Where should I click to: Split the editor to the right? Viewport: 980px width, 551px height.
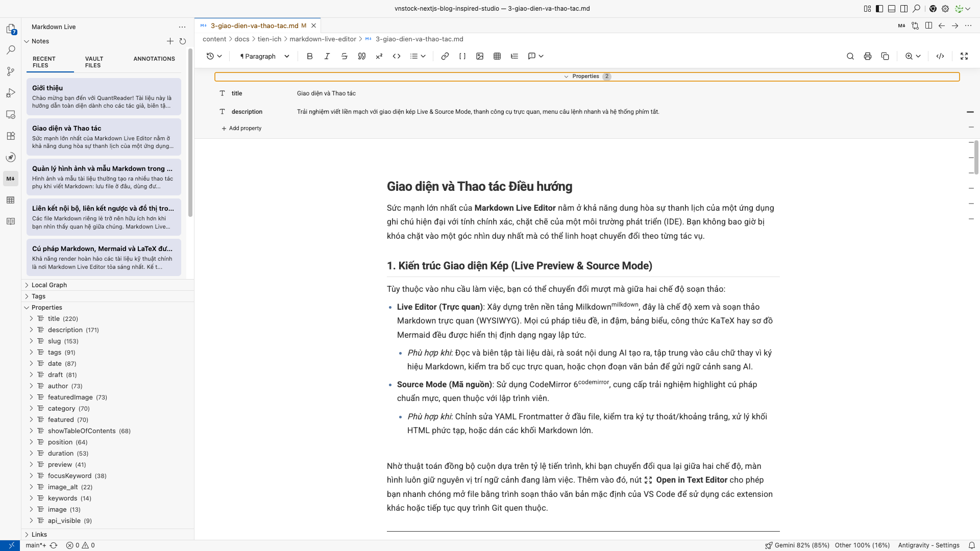click(x=928, y=26)
